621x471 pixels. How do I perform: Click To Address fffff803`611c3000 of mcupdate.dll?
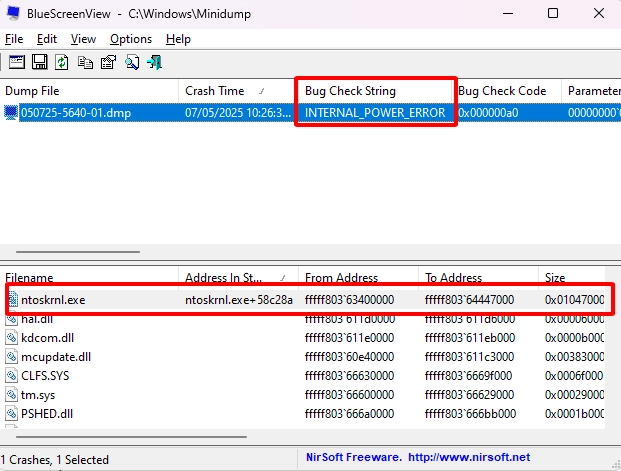click(x=469, y=357)
